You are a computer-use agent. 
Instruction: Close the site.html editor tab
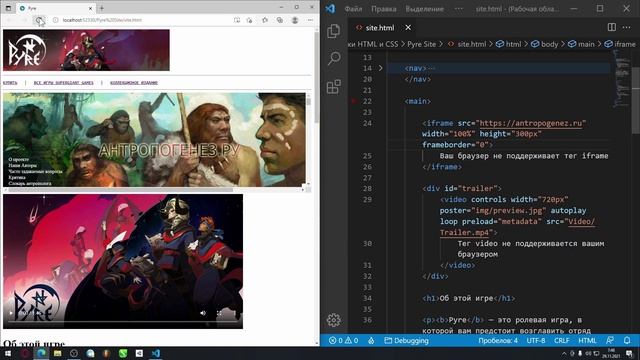408,27
